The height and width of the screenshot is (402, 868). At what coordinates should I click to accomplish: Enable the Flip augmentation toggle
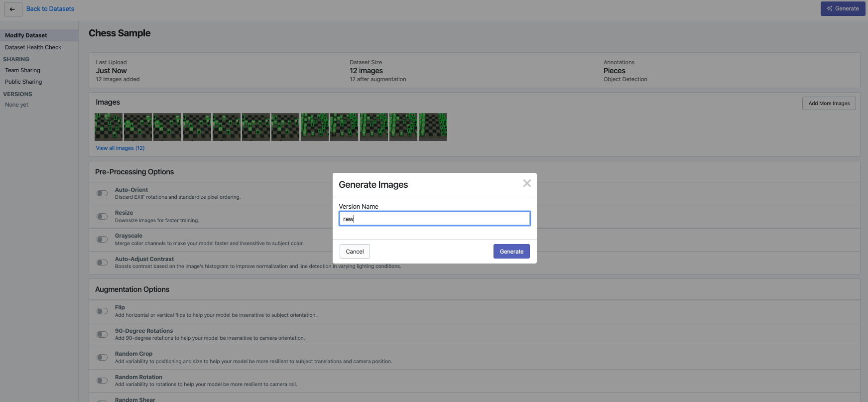pyautogui.click(x=102, y=311)
